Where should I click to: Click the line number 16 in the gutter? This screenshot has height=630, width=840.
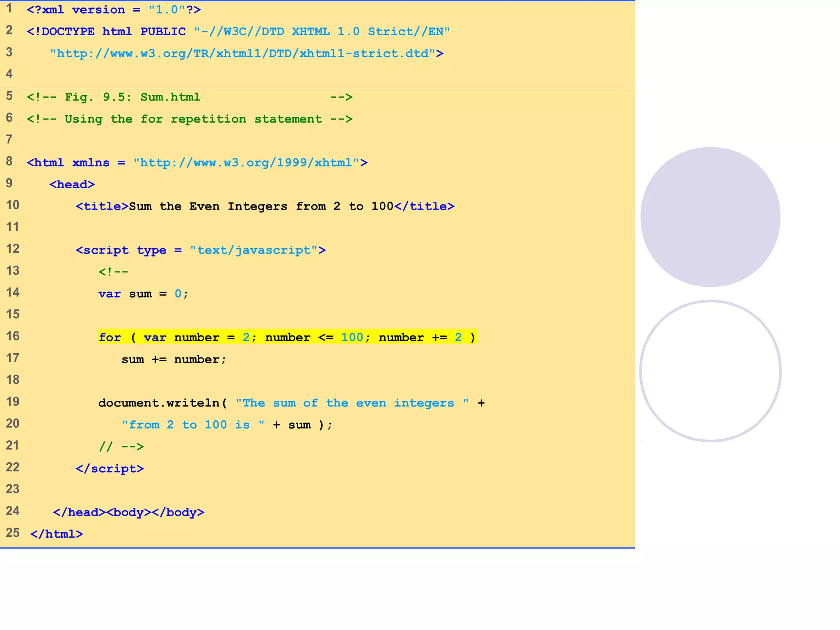pos(13,336)
